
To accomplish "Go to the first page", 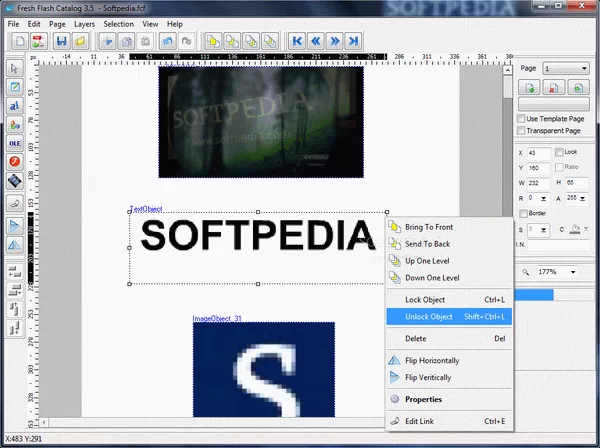I will pyautogui.click(x=297, y=41).
